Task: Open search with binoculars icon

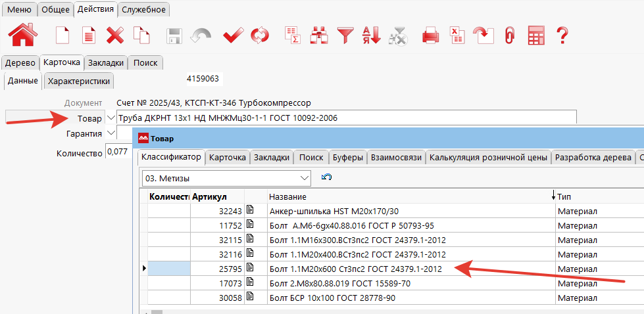Action: point(319,35)
